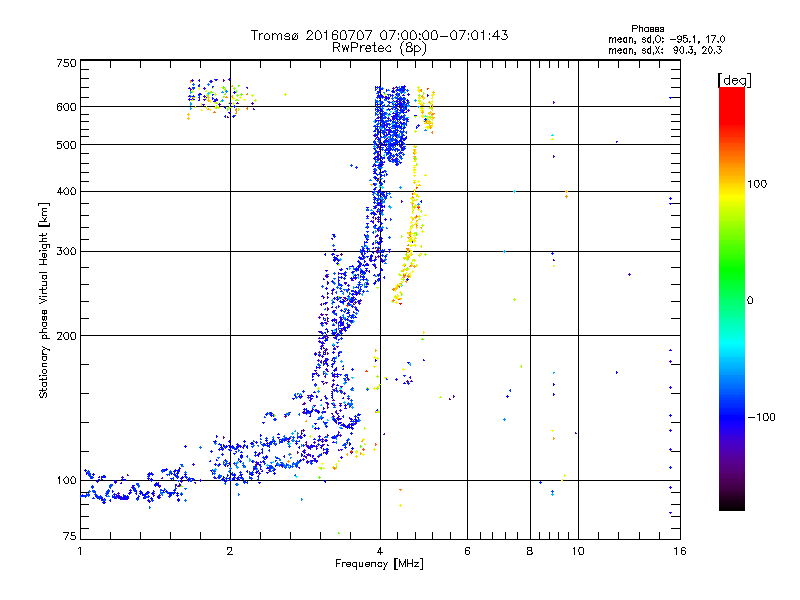Select the RwPretec (8p) subtitle

click(x=379, y=48)
